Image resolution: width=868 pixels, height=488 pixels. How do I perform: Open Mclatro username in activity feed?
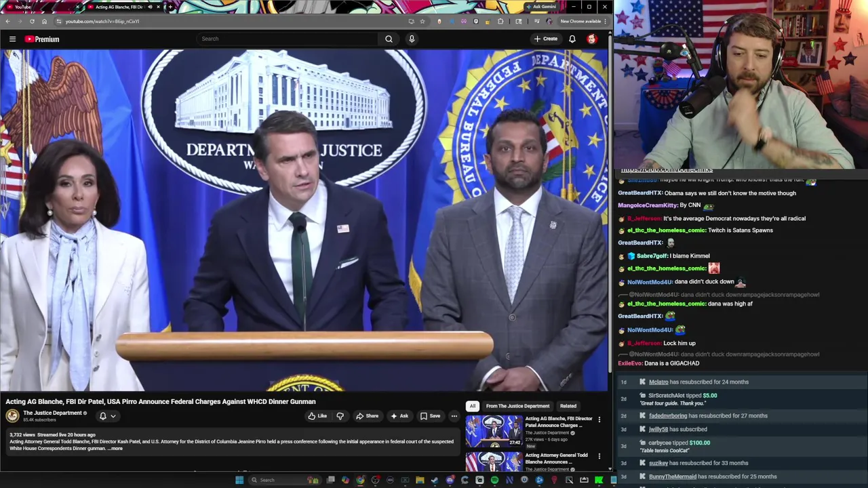point(658,382)
